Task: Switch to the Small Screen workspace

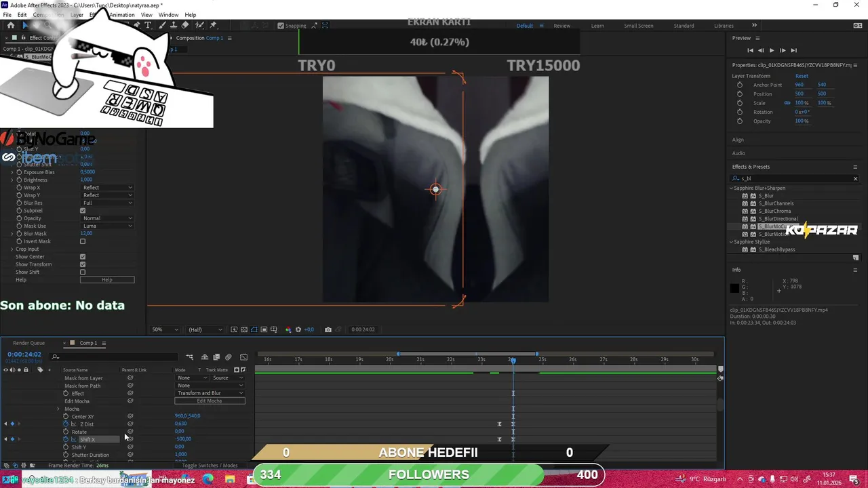Action: pos(639,26)
